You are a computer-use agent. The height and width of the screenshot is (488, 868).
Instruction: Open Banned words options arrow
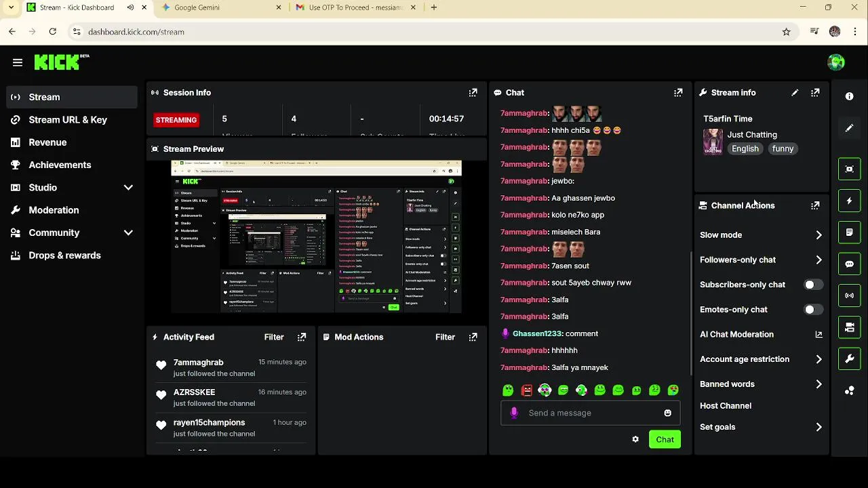pyautogui.click(x=818, y=384)
